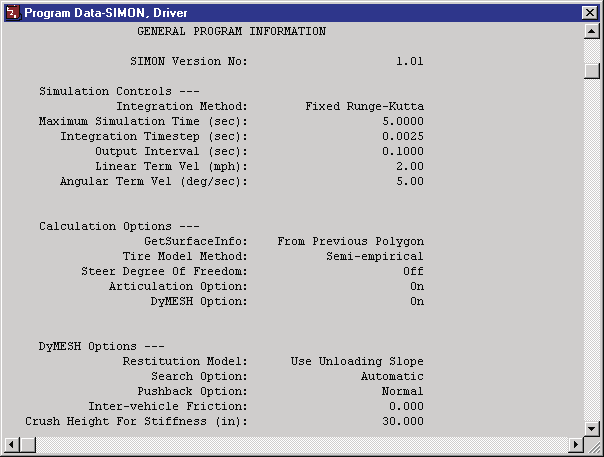Click the Restitution Model Use Unloading Slope text
The image size is (604, 457).
coord(357,361)
